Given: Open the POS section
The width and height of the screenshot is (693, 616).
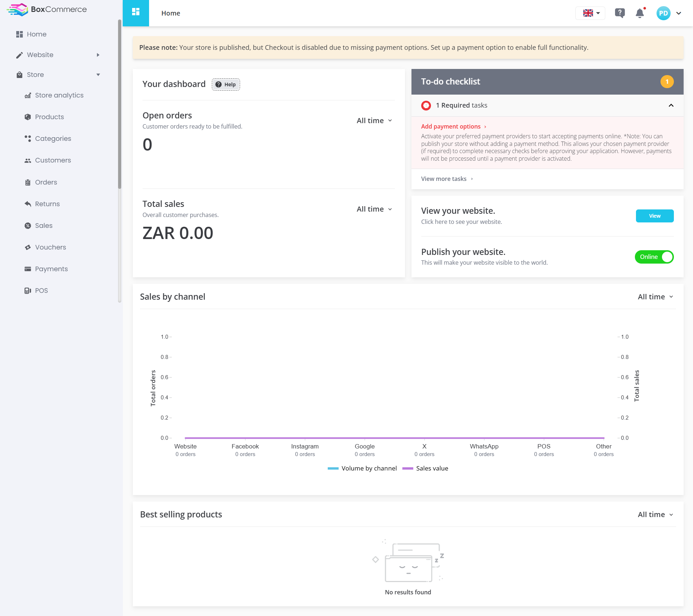Looking at the screenshot, I should [42, 291].
